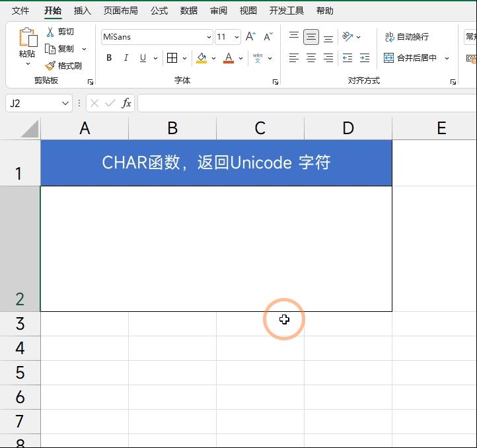Open the orientation dropdown arrow
Viewport: 477px width, 448px height.
point(358,37)
